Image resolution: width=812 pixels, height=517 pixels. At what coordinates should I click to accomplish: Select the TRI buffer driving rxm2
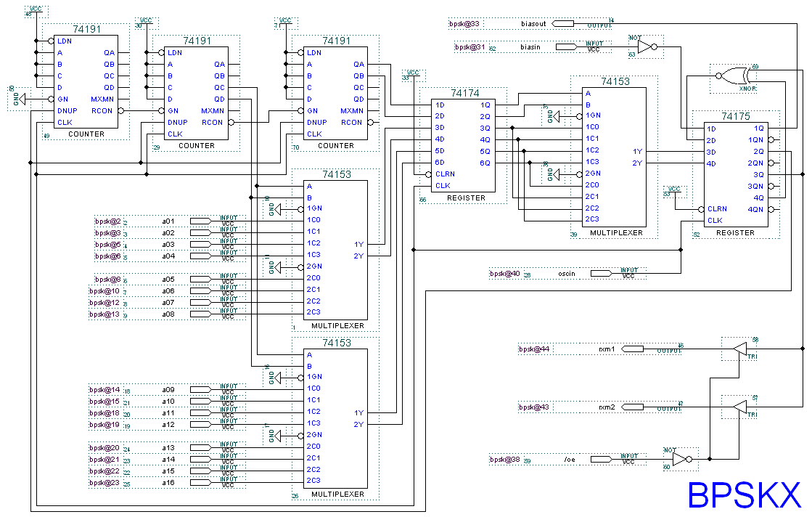point(739,407)
